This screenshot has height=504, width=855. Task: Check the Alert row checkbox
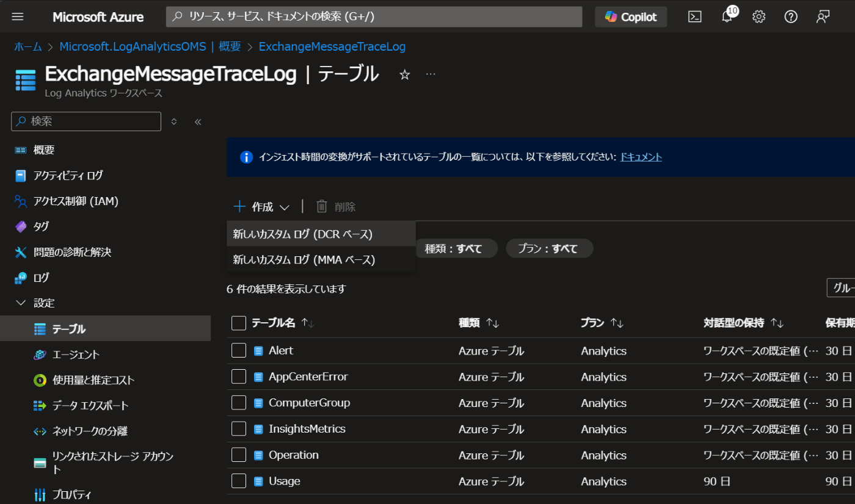coord(239,351)
